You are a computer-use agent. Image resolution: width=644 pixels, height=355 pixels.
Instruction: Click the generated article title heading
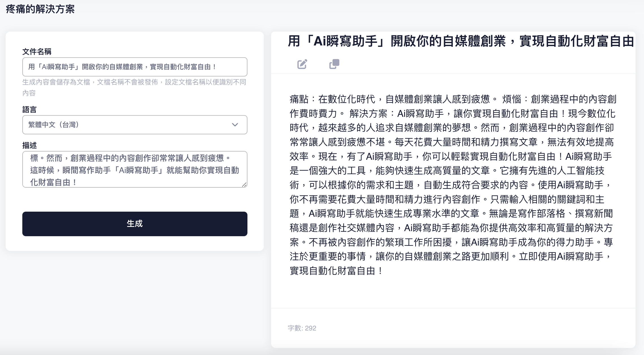(460, 41)
